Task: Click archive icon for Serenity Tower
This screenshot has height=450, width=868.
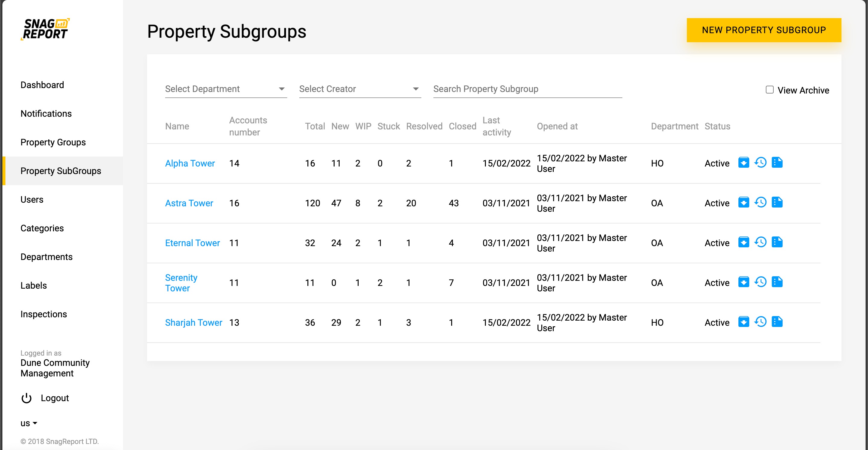Action: 743,282
